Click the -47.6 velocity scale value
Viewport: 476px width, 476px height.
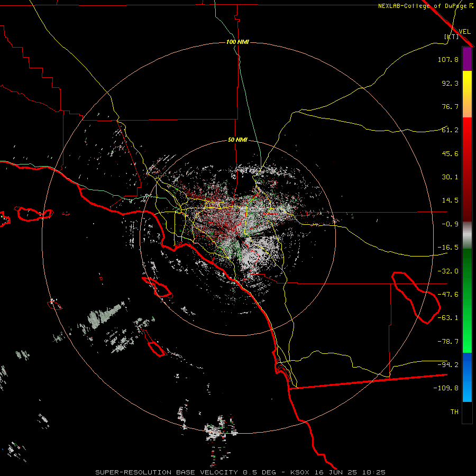[448, 295]
